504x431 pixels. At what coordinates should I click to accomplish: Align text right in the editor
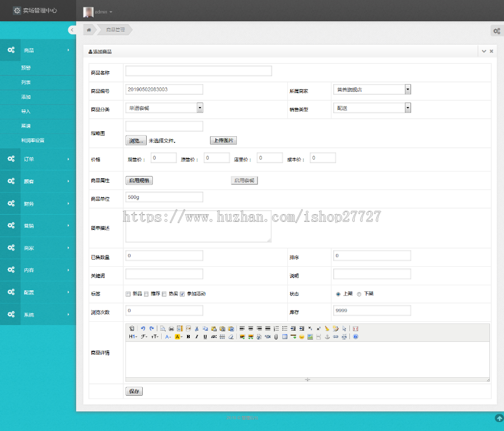[259, 328]
